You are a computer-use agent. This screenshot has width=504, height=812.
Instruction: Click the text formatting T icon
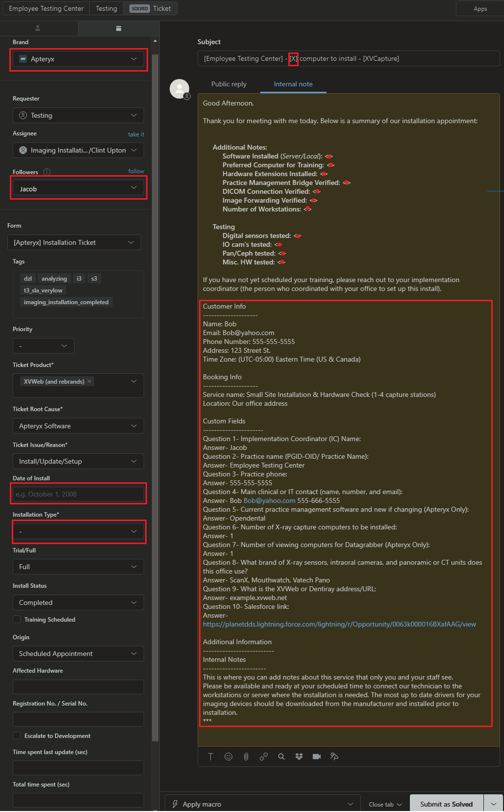pyautogui.click(x=210, y=757)
